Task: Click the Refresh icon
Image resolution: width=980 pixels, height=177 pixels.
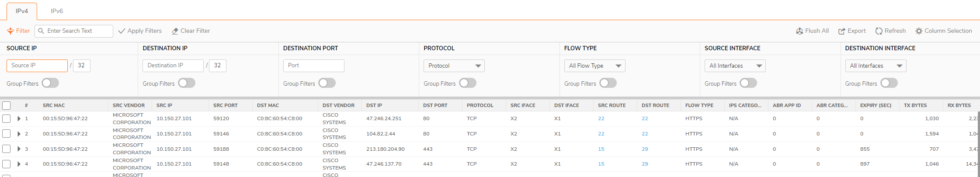Action: (x=879, y=31)
